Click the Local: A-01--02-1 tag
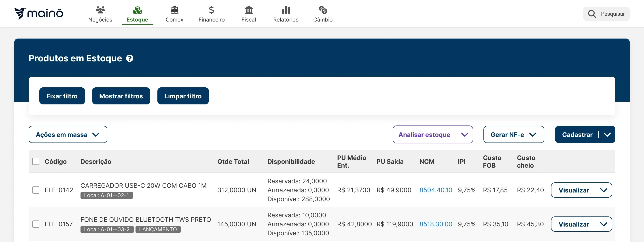This screenshot has height=242, width=644. (106, 195)
